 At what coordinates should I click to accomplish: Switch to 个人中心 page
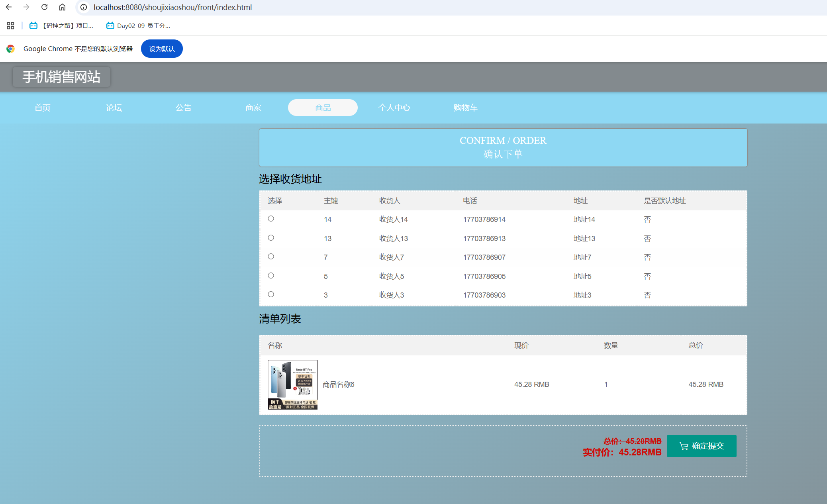[x=394, y=108]
